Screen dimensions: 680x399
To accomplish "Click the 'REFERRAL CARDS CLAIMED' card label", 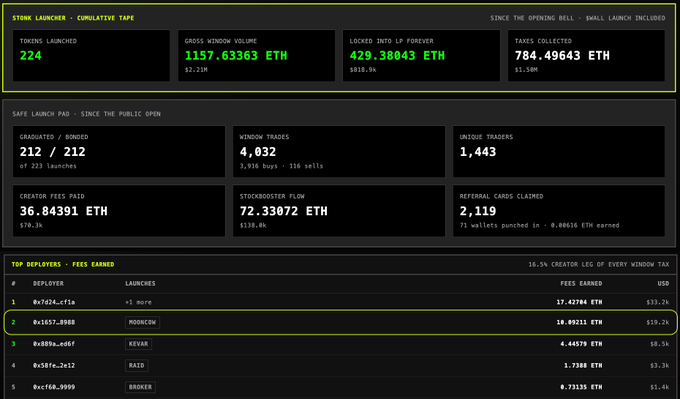I will (501, 196).
